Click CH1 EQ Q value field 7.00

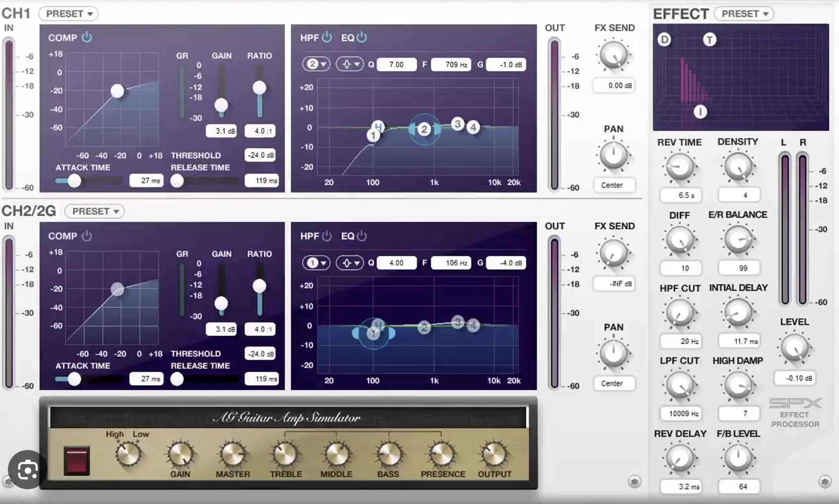point(397,64)
